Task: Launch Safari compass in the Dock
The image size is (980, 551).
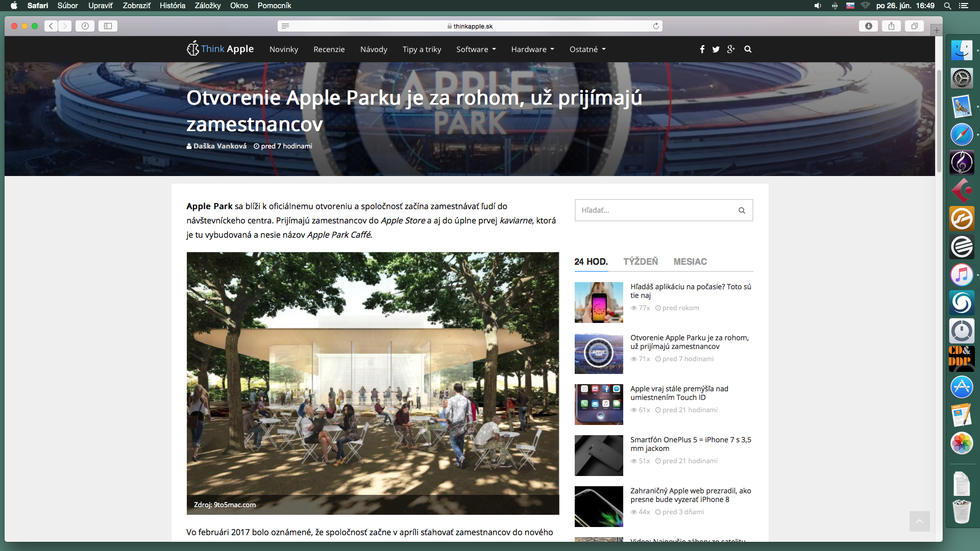Action: point(962,135)
